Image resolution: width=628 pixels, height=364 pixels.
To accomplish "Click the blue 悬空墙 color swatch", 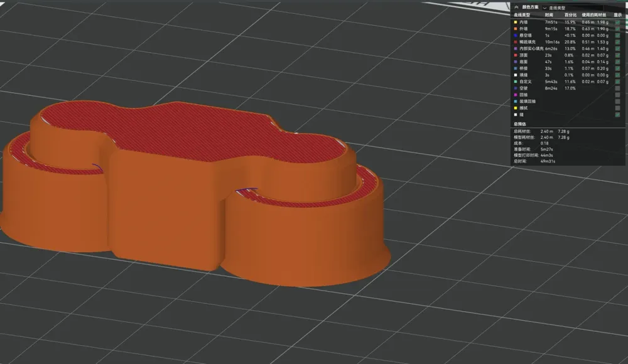I will point(516,36).
